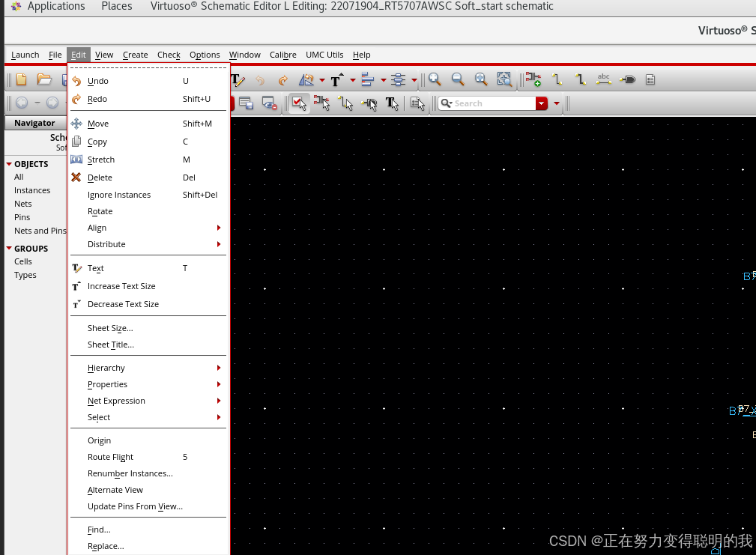Choose Delete in the Edit menu
The height and width of the screenshot is (555, 756).
click(x=148, y=178)
